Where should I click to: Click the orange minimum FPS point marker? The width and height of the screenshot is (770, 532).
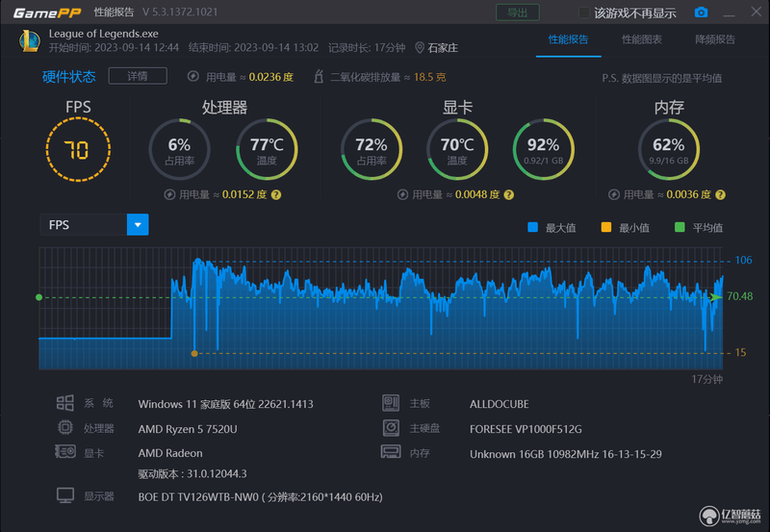tap(194, 353)
